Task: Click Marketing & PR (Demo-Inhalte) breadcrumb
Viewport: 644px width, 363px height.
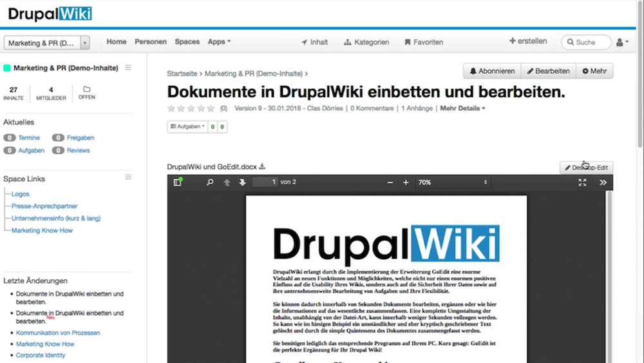Action: point(253,74)
